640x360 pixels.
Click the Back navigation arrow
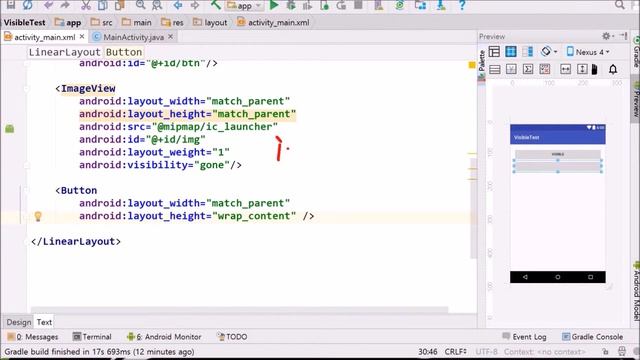[178, 5]
